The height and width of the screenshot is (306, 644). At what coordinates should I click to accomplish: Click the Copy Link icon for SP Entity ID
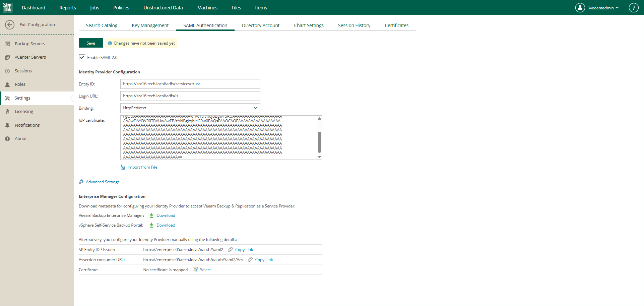click(231, 250)
